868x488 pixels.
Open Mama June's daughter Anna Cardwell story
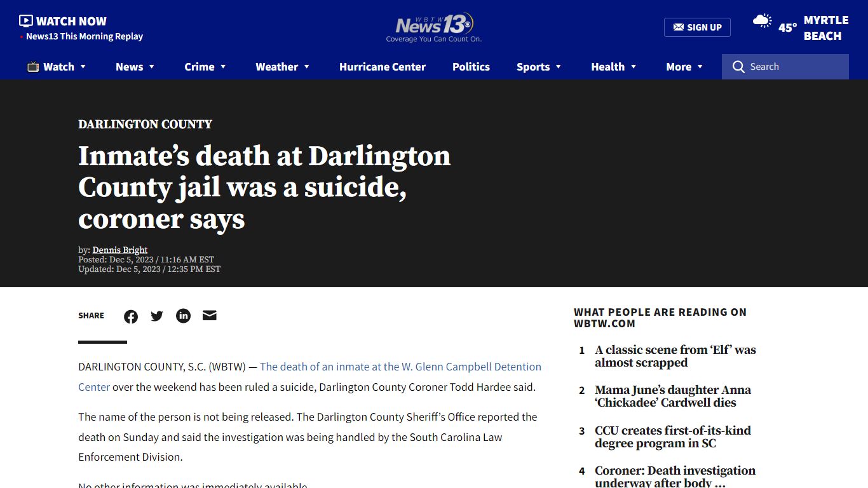[673, 396]
